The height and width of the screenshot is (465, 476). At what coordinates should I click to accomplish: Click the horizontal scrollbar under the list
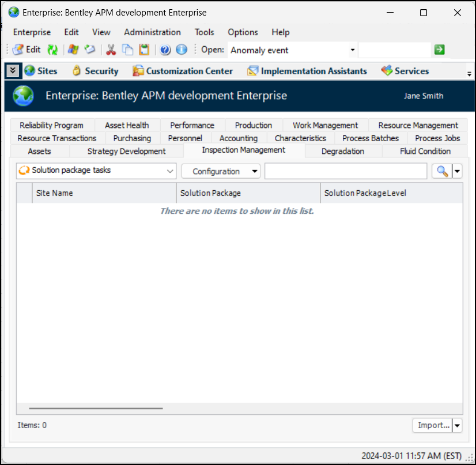(96, 409)
